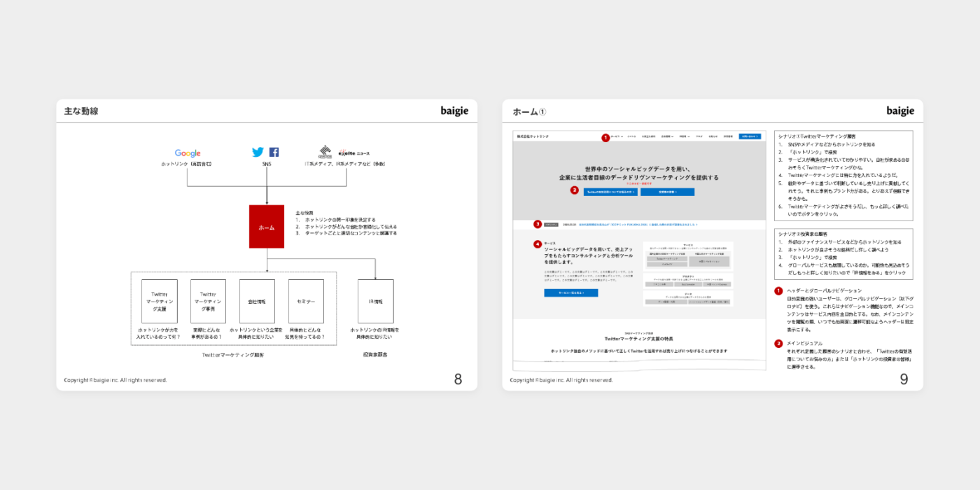The height and width of the screenshot is (490, 980).
Task: Expand the IR情報 dropdown in wireframe navigation
Action: (x=685, y=136)
